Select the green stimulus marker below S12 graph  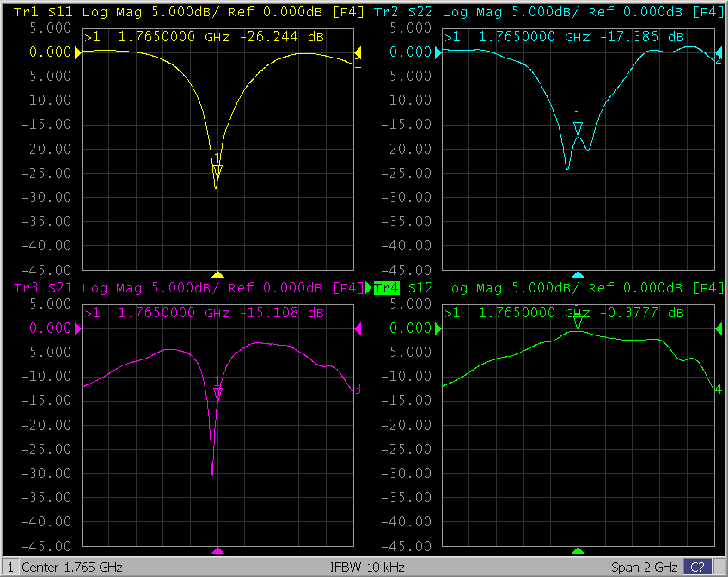point(578,550)
